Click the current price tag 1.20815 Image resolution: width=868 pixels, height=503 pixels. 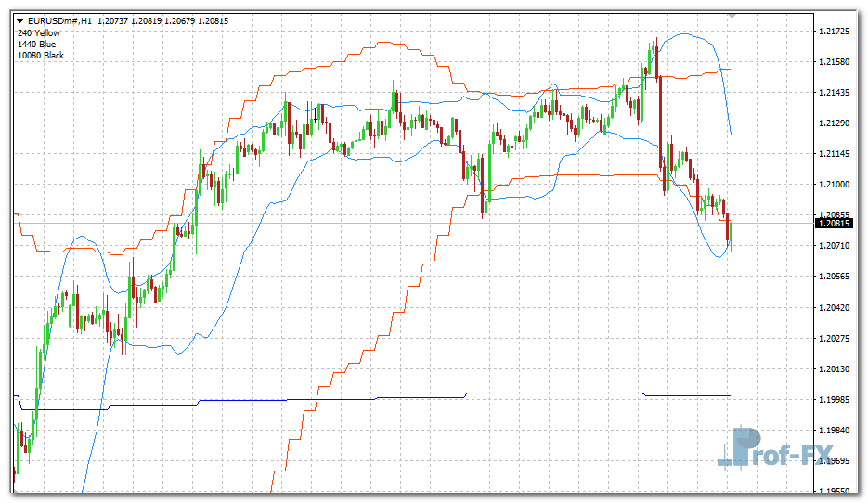[x=835, y=224]
